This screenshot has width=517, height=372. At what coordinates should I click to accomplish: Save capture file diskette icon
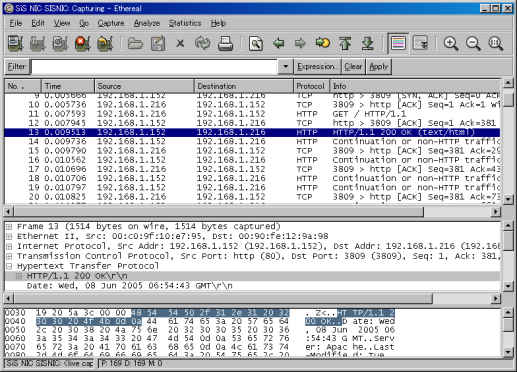(158, 43)
